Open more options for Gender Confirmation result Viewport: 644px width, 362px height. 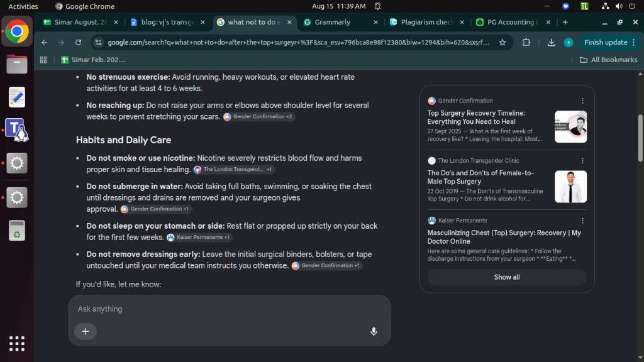click(582, 101)
